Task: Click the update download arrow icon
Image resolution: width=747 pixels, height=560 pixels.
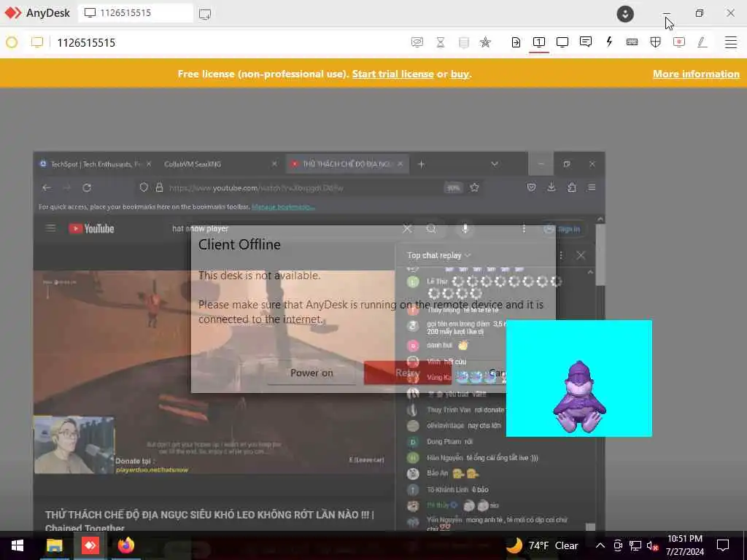Action: pos(625,13)
